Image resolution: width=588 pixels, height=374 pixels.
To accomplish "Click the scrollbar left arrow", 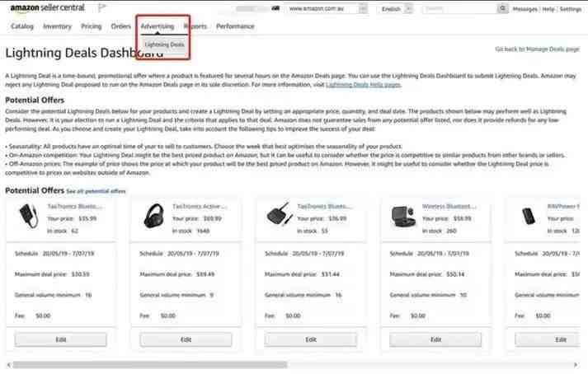I will pos(8,365).
